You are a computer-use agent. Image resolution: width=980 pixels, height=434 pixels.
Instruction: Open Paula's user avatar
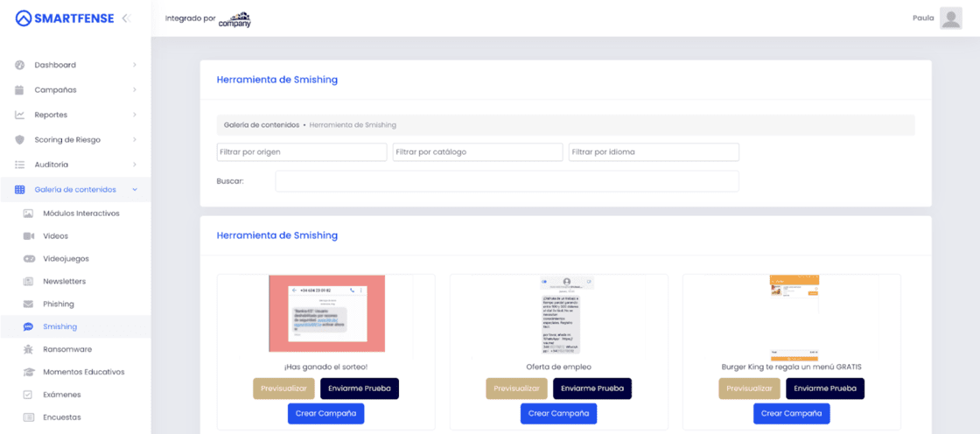[x=950, y=18]
